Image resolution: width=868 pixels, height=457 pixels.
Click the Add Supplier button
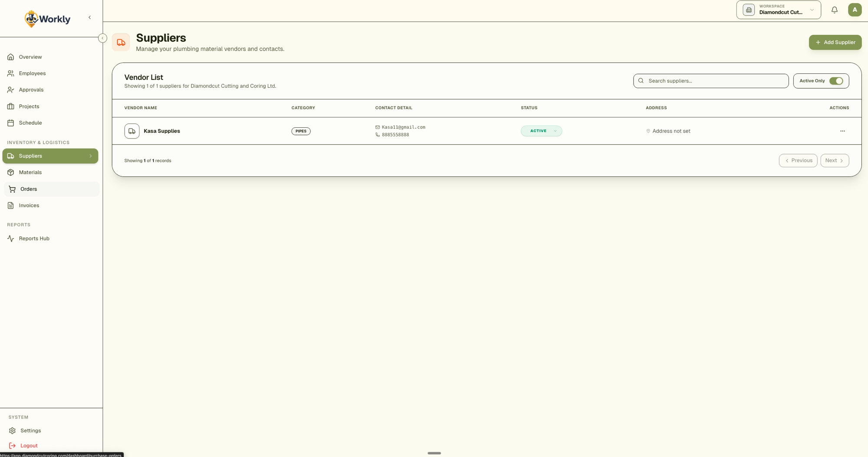coord(835,43)
